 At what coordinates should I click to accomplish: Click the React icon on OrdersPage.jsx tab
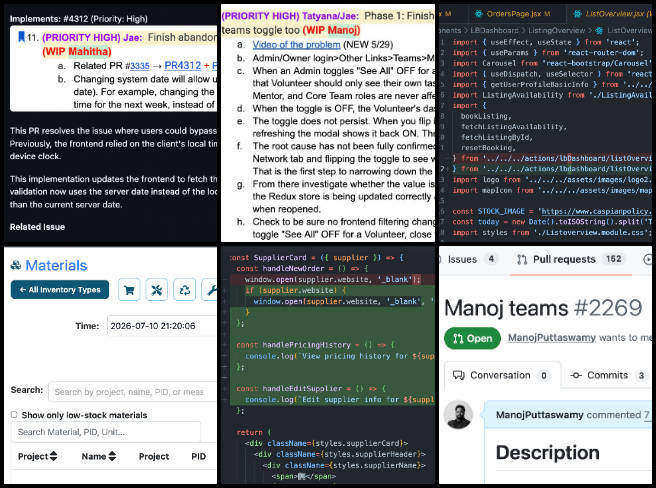click(479, 14)
